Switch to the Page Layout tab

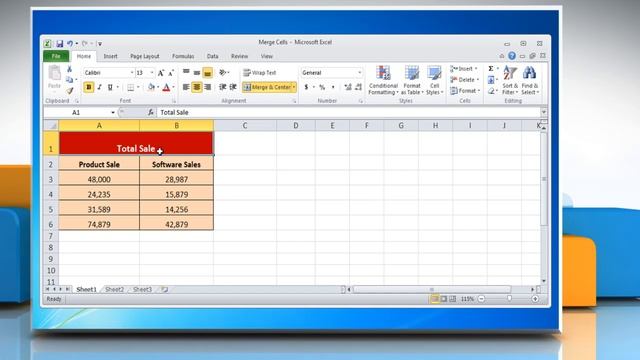[x=144, y=56]
